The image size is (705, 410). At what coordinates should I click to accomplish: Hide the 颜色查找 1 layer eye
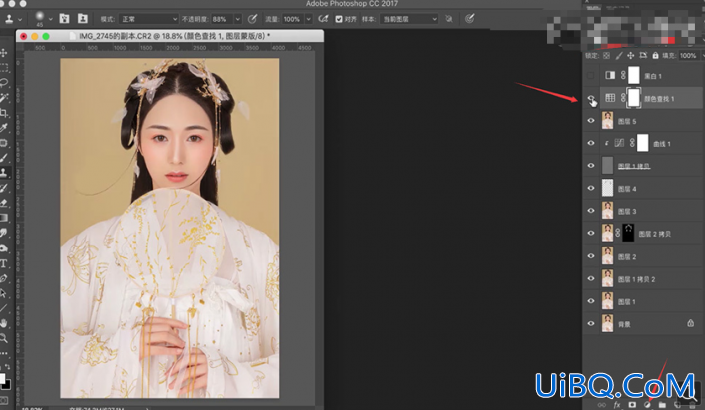(591, 98)
